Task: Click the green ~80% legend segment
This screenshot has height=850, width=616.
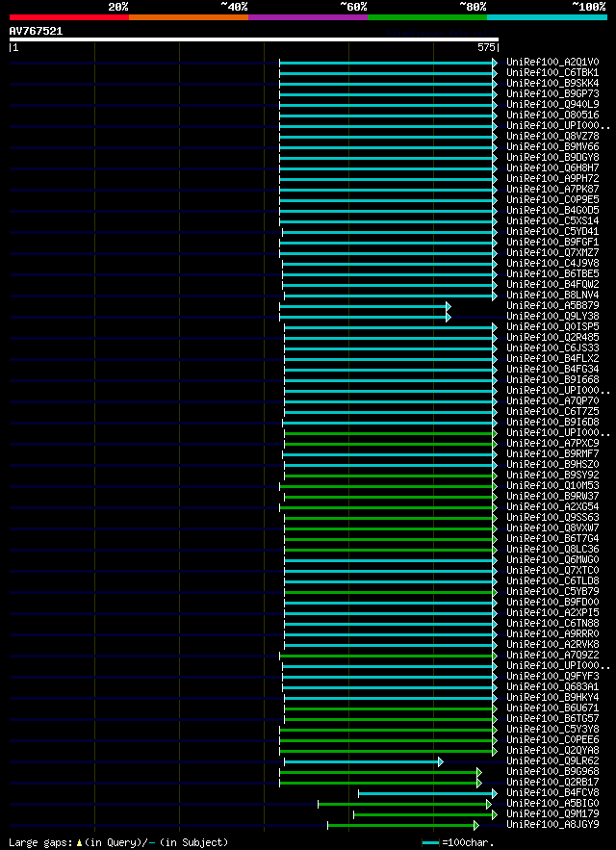Action: pyautogui.click(x=426, y=17)
